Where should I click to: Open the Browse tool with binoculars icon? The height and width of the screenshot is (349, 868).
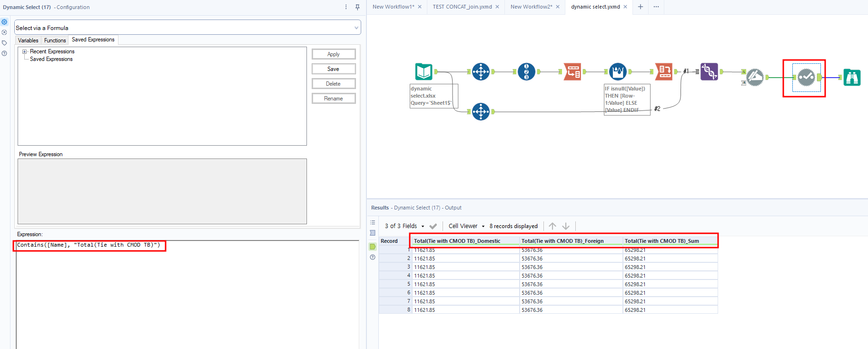pyautogui.click(x=852, y=77)
